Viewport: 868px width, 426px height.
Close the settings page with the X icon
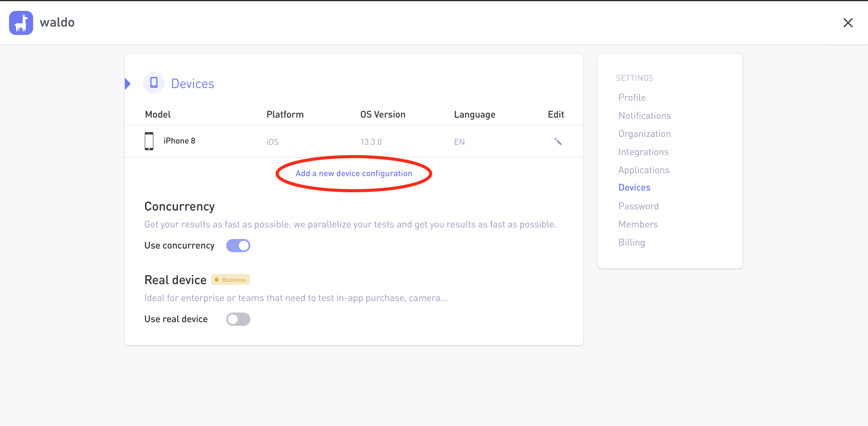[848, 23]
